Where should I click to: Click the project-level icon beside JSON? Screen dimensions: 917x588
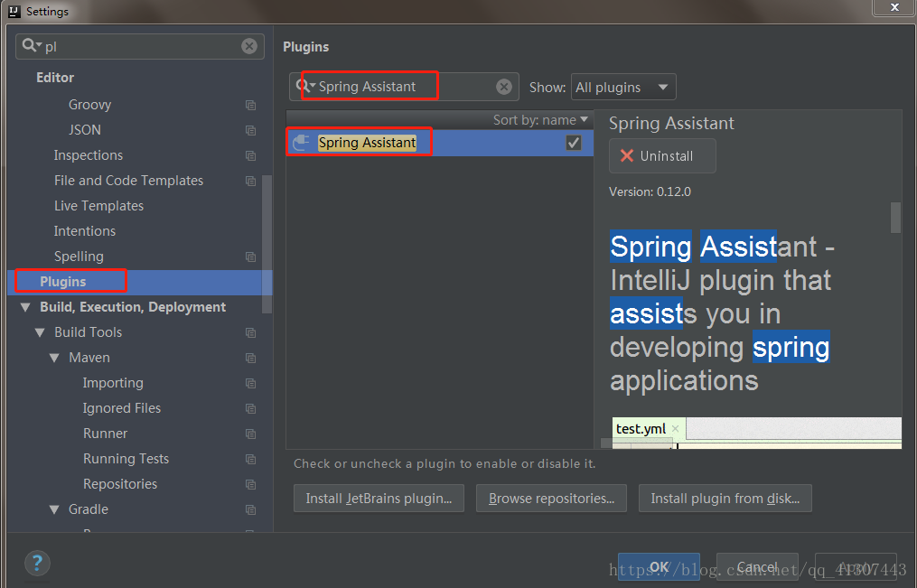[x=250, y=130]
